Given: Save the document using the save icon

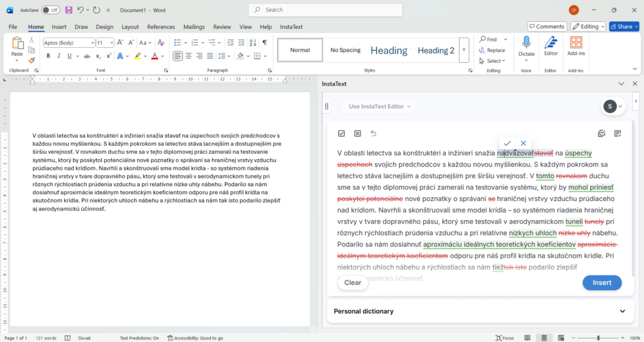Looking at the screenshot, I should pyautogui.click(x=69, y=10).
